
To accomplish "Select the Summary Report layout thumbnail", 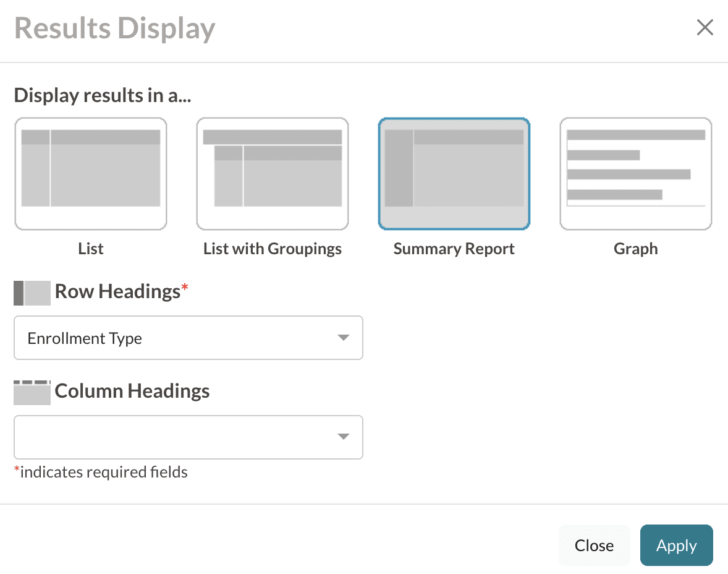I will [x=454, y=174].
